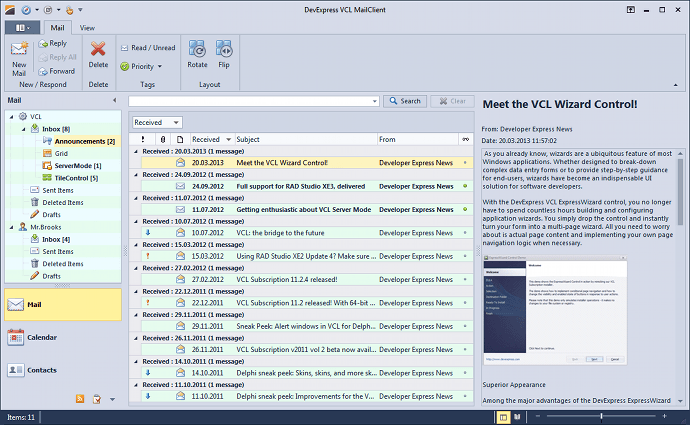Click inside the search text field
This screenshot has width=690, height=425.
pyautogui.click(x=250, y=101)
